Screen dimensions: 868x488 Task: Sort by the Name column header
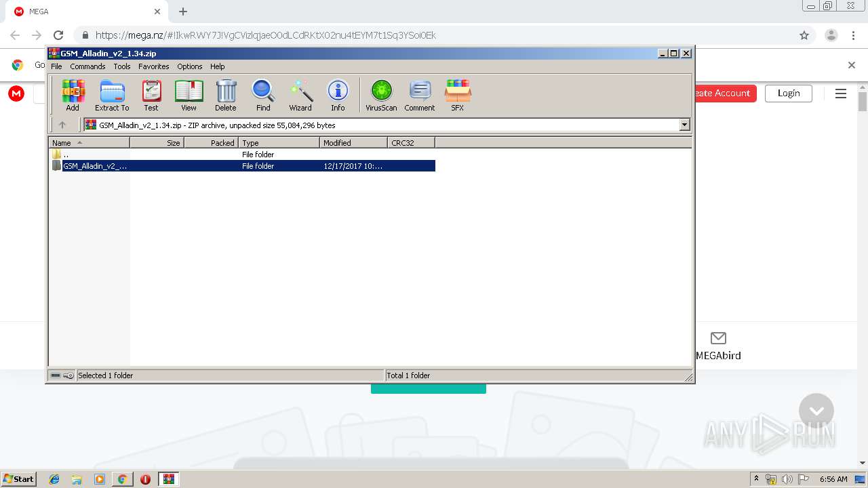tap(89, 142)
